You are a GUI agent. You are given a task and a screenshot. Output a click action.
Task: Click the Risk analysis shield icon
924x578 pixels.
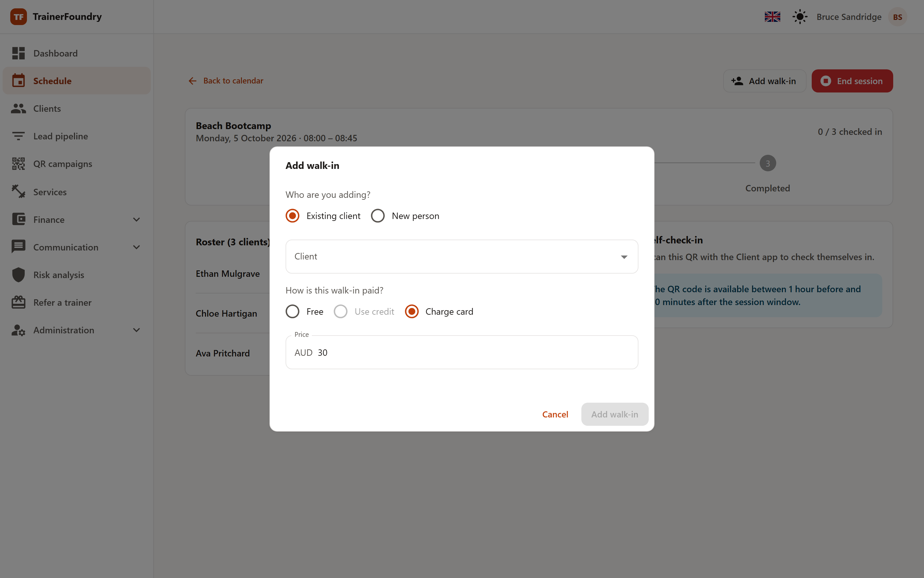18,275
